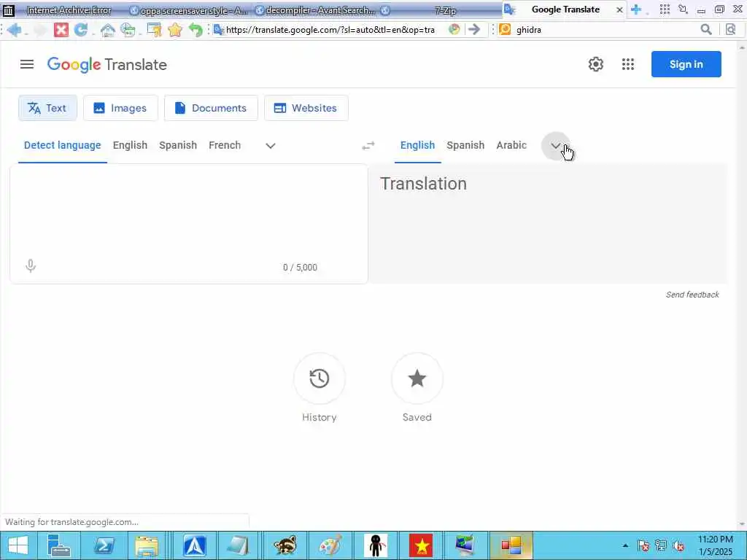Open Saved translations star
The height and width of the screenshot is (560, 747).
coord(417,379)
